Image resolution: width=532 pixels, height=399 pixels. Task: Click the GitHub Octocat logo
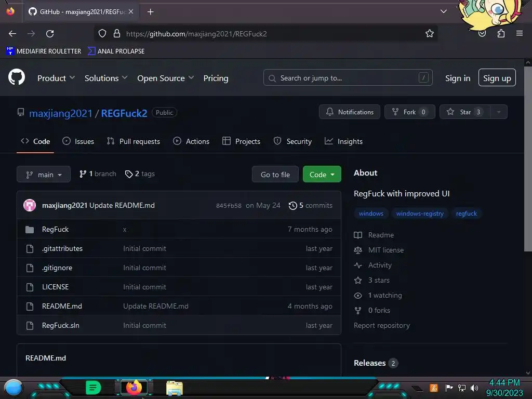[17, 77]
